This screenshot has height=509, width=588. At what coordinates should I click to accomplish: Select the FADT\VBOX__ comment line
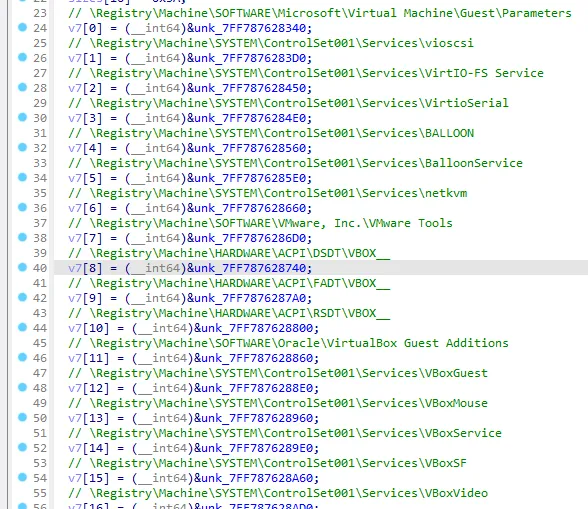pyautogui.click(x=229, y=283)
